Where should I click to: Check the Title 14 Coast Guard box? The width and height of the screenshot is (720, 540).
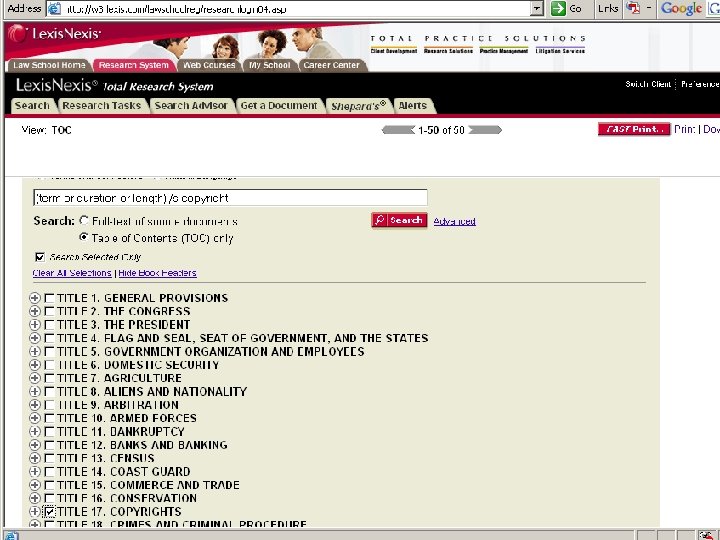click(49, 472)
